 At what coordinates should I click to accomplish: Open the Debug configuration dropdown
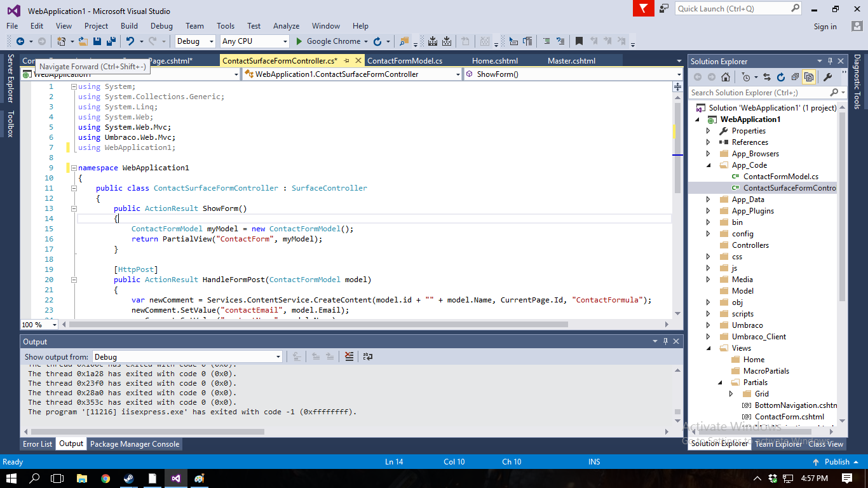click(x=196, y=41)
